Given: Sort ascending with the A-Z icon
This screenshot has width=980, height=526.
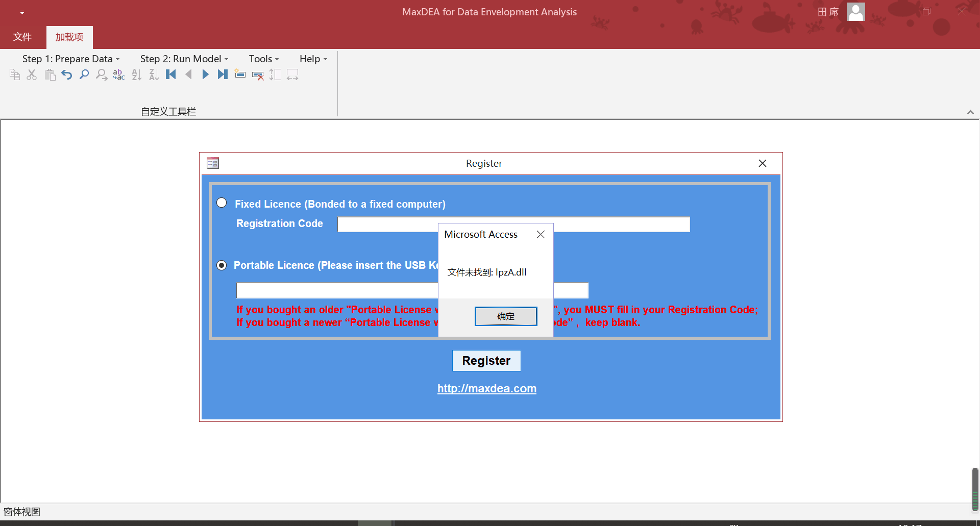Looking at the screenshot, I should pos(136,75).
